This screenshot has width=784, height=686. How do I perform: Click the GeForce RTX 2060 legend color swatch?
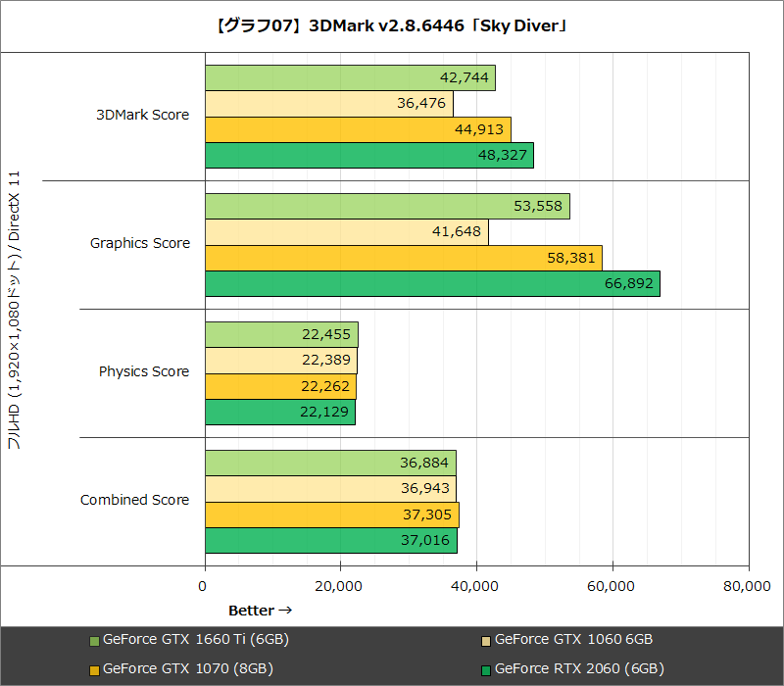coord(486,670)
